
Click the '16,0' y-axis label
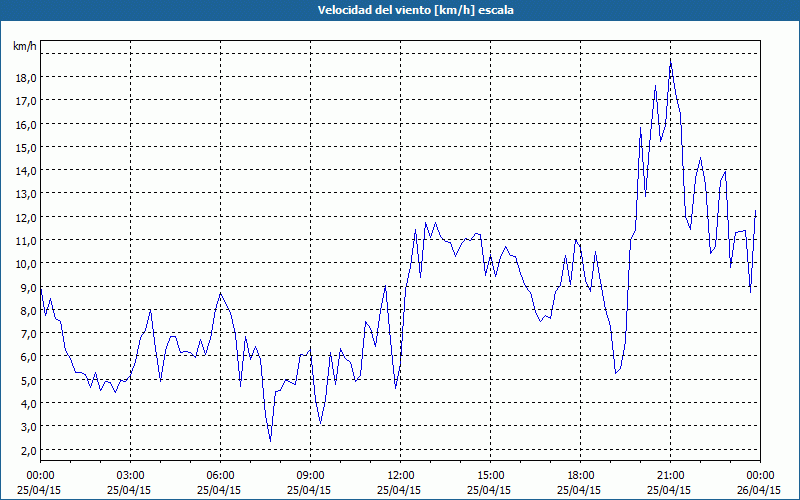(x=26, y=124)
